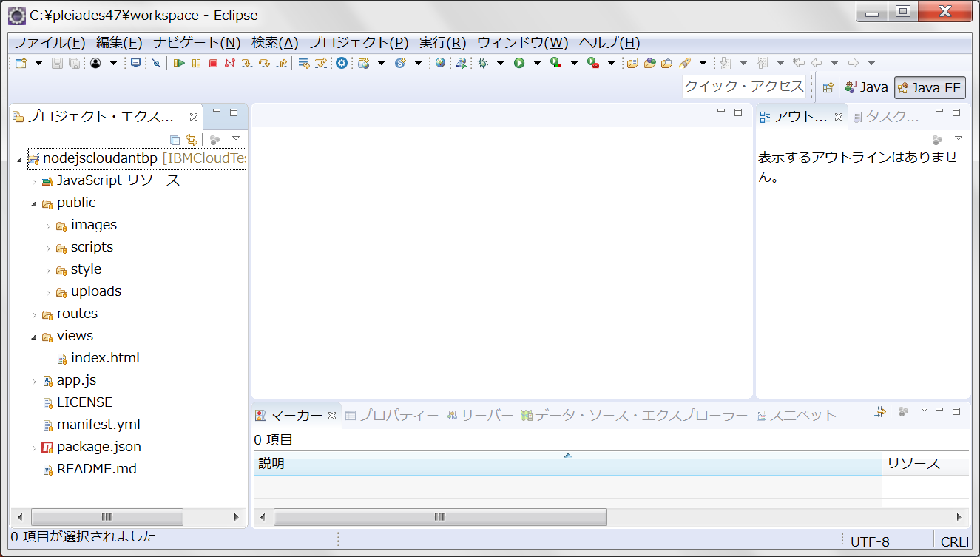Click the Quick Access search field
Screen dimensions: 980x557
[x=743, y=86]
